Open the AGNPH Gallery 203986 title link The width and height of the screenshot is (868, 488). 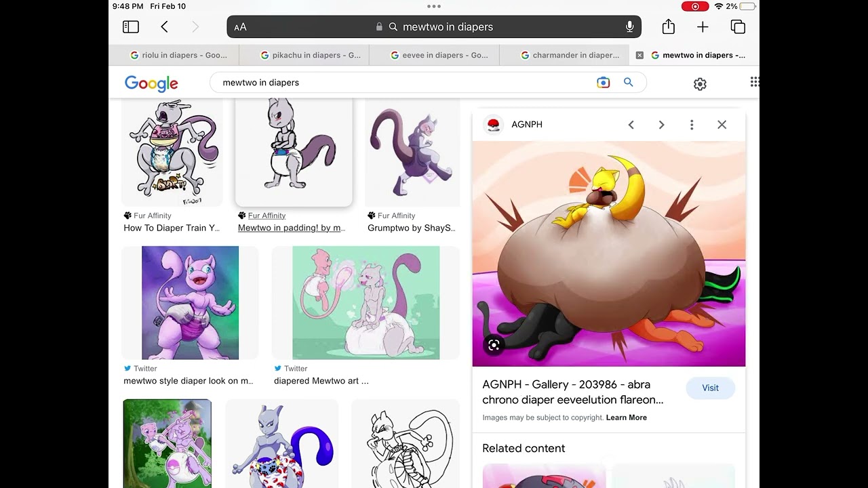point(573,392)
